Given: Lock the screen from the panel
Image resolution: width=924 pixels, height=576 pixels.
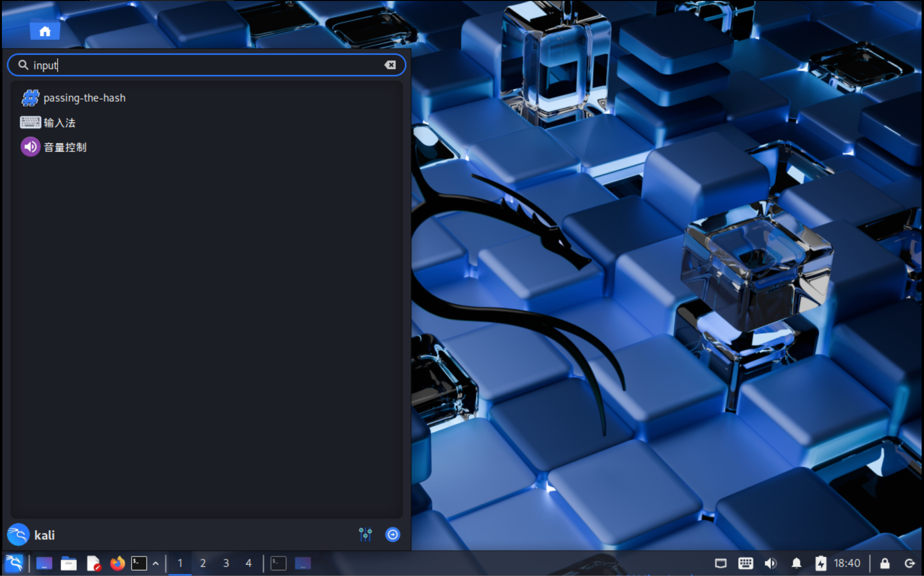Looking at the screenshot, I should (x=885, y=563).
